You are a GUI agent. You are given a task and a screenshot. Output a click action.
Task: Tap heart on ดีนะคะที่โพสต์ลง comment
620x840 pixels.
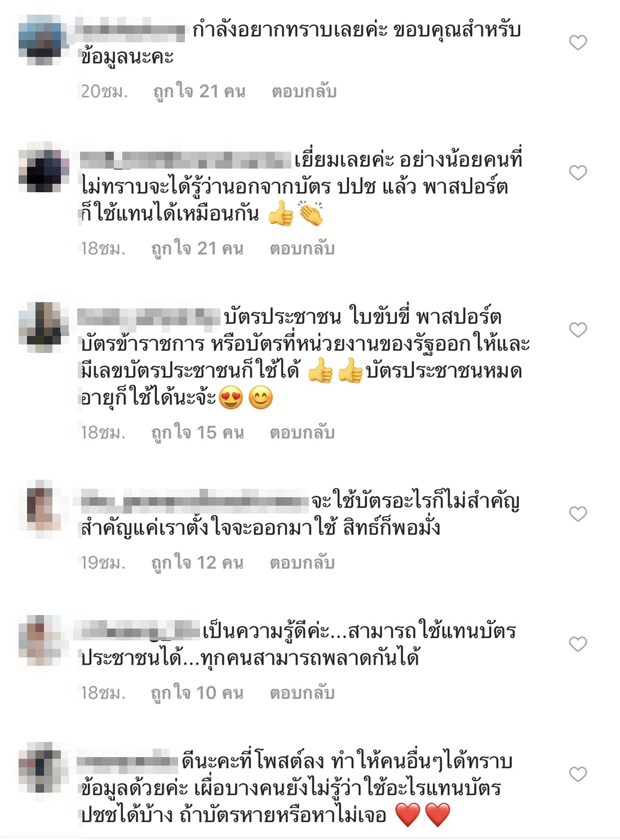click(x=578, y=774)
